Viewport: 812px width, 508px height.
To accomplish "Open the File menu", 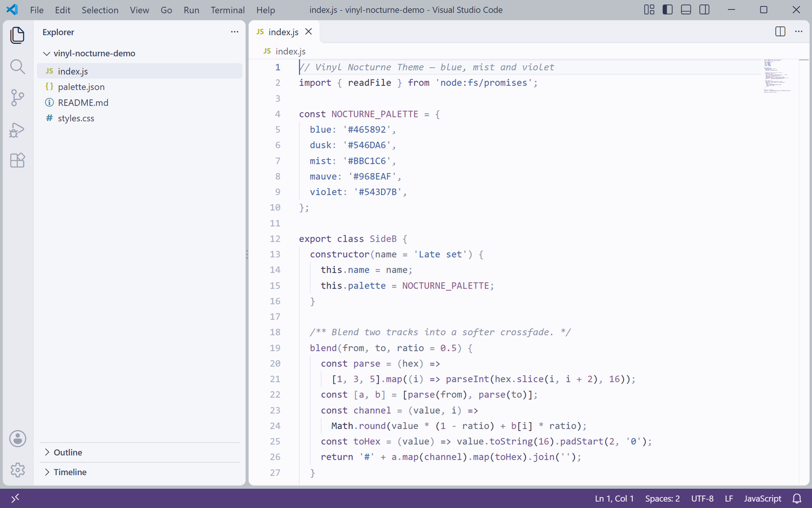I will pyautogui.click(x=37, y=10).
